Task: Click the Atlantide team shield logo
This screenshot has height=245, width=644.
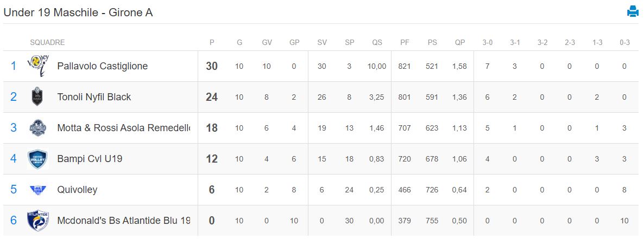Action: tap(38, 221)
